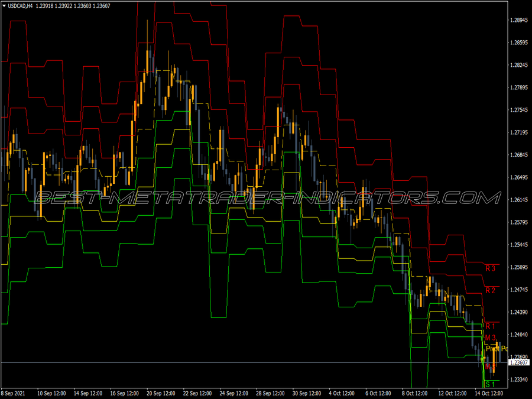Click the 24 Sep 12:00 time label

tap(233, 393)
